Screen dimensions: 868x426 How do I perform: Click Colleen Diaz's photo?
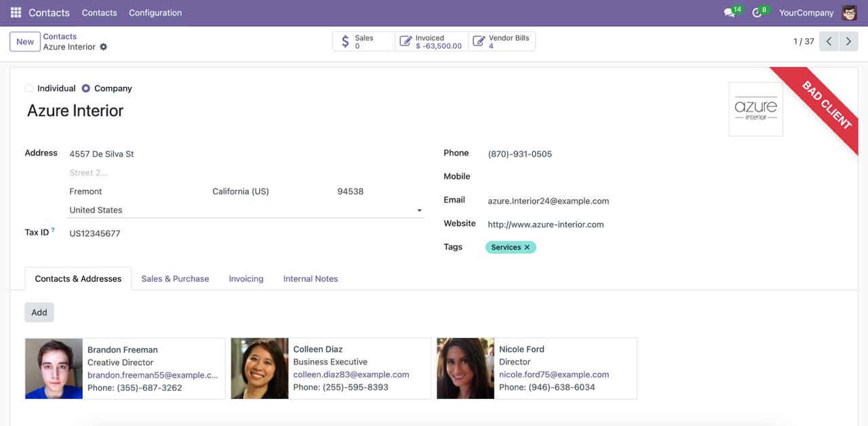[260, 368]
